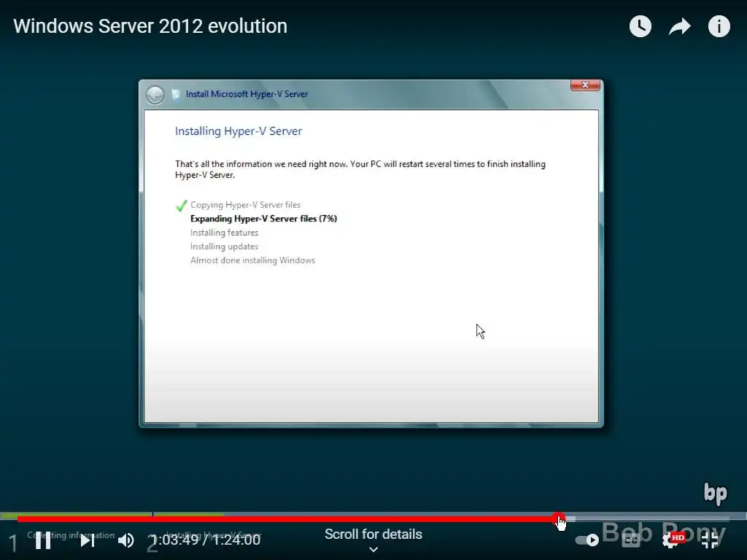Toggle the autoplay switch

pos(587,540)
